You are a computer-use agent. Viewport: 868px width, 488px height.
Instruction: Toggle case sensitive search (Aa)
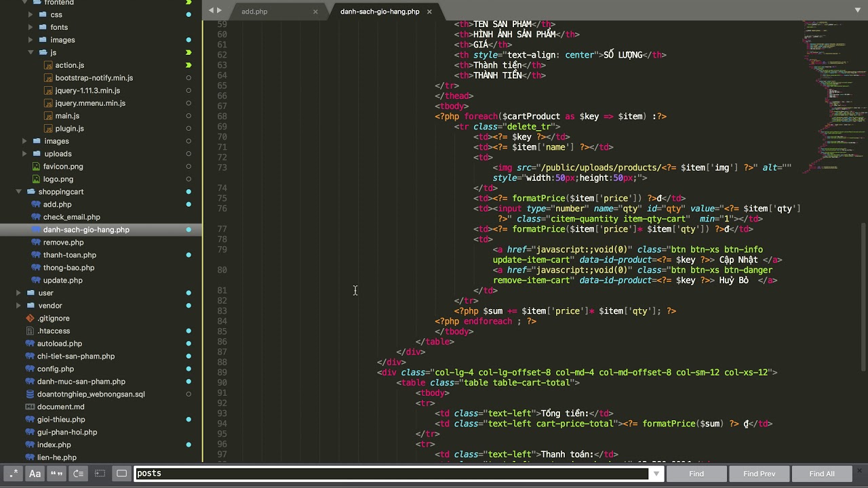tap(35, 474)
